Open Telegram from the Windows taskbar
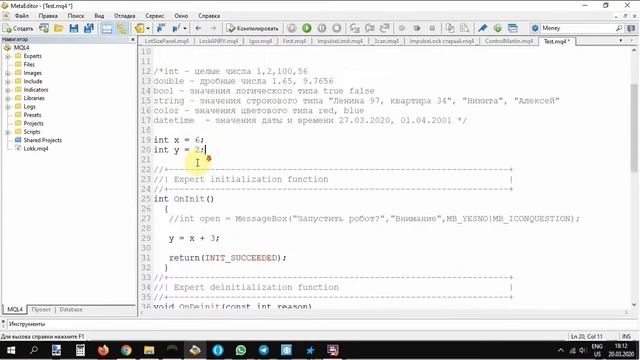Viewport: 640px width, 360px height. (x=264, y=350)
